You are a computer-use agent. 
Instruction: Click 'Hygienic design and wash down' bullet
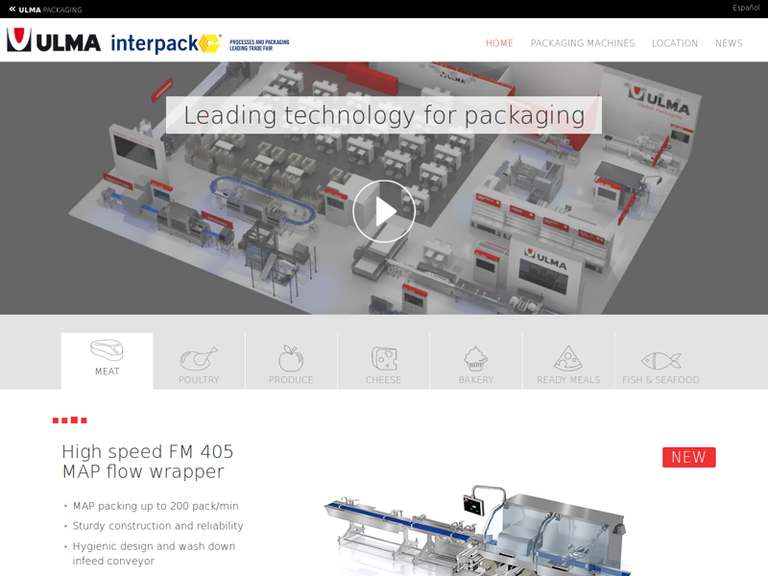pos(154,553)
